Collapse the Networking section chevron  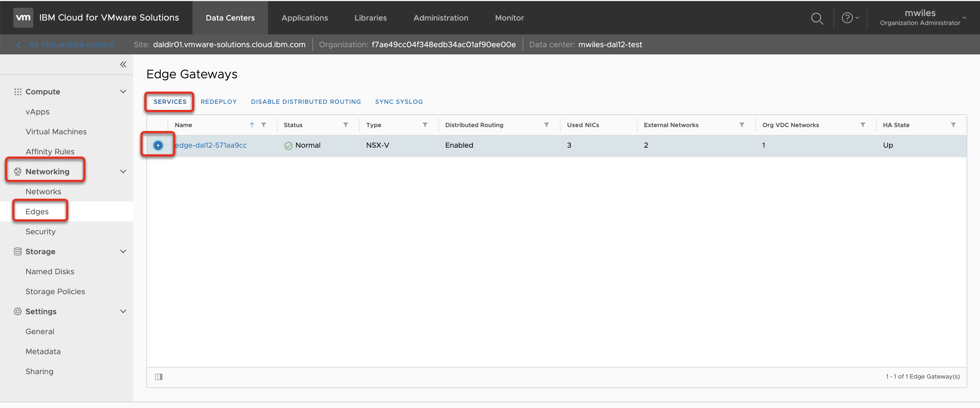[123, 172]
